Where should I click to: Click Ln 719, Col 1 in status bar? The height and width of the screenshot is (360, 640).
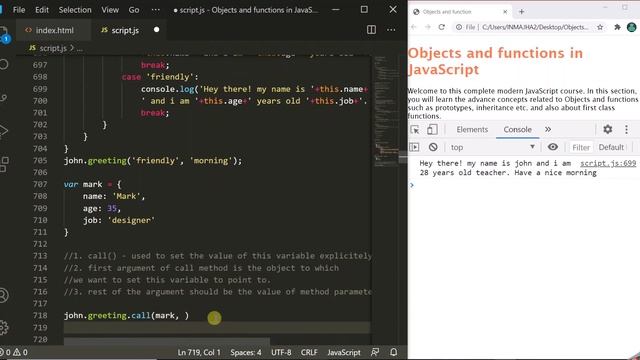tap(199, 352)
